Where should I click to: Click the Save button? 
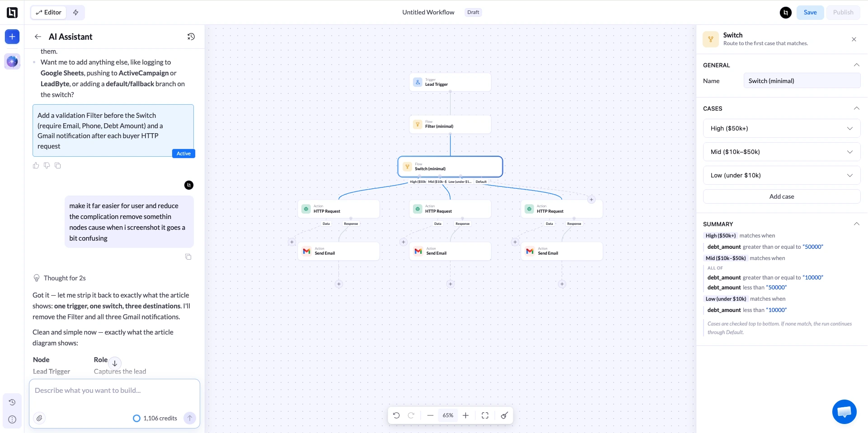[810, 12]
